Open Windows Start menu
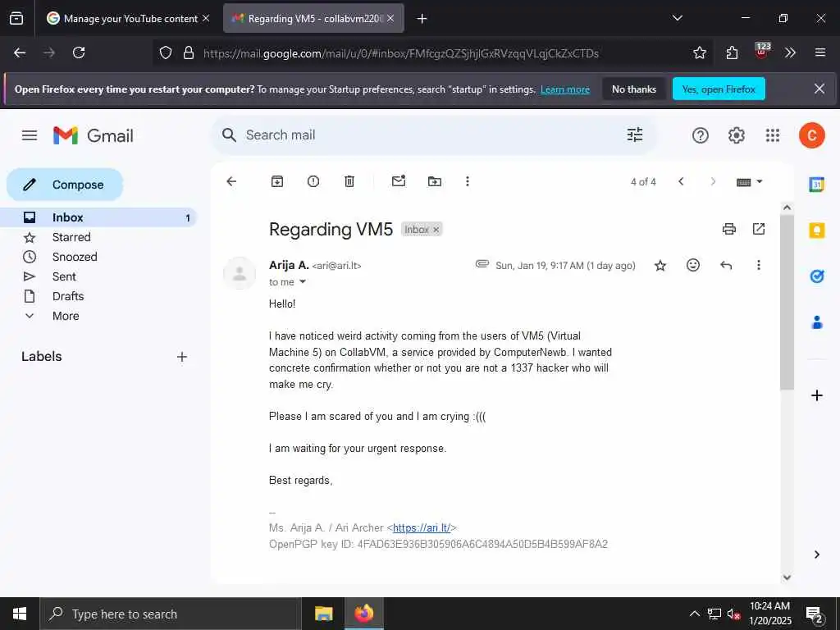The height and width of the screenshot is (630, 840). click(x=20, y=614)
